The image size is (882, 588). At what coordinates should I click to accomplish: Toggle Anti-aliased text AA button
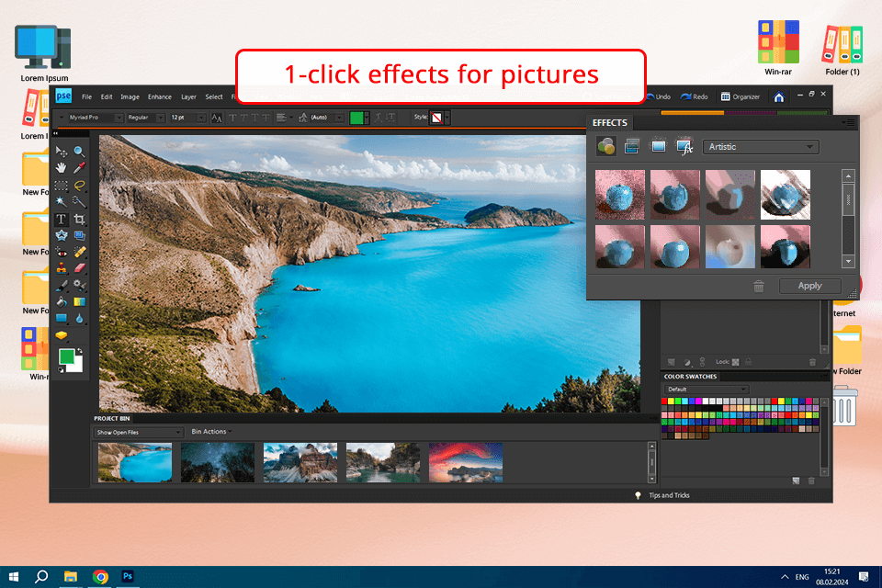tap(217, 118)
